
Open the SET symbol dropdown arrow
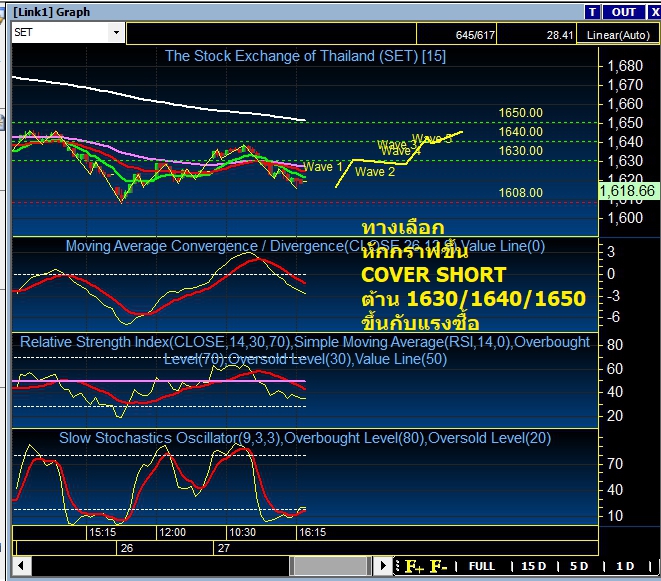(x=116, y=32)
